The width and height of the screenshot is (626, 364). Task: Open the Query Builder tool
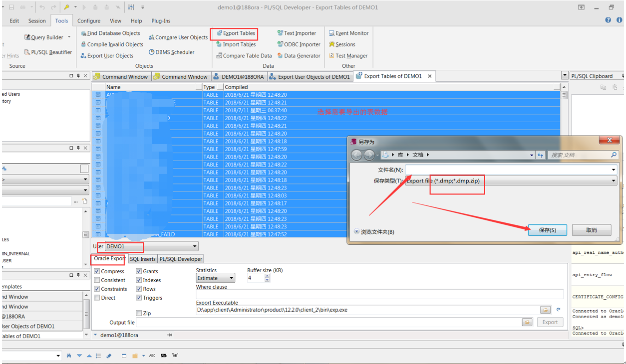click(43, 37)
